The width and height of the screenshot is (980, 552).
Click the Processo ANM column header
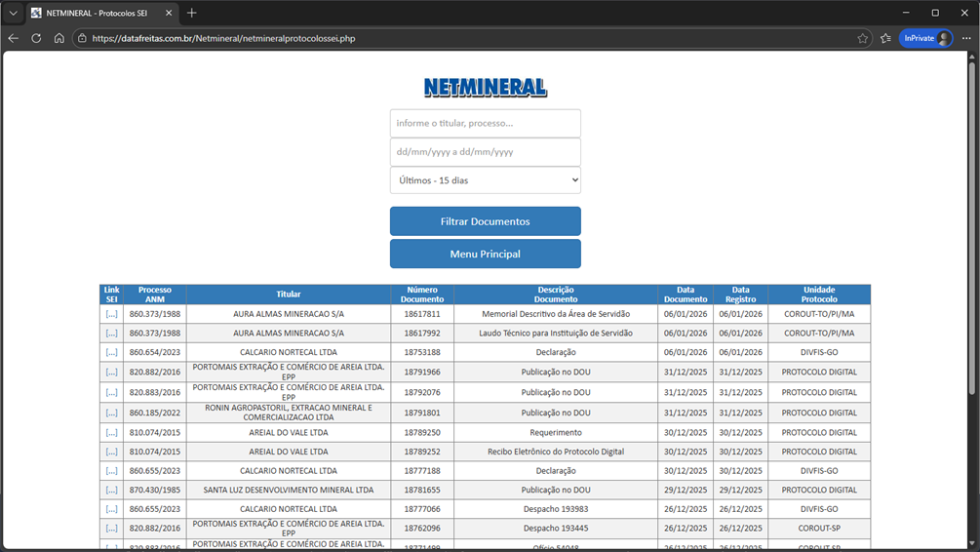point(154,295)
